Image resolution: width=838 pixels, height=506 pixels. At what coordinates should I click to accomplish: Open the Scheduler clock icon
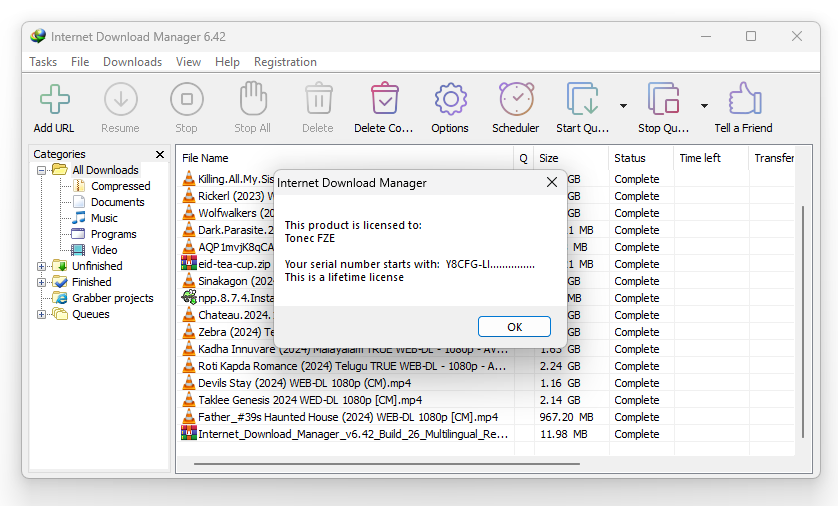coord(516,99)
